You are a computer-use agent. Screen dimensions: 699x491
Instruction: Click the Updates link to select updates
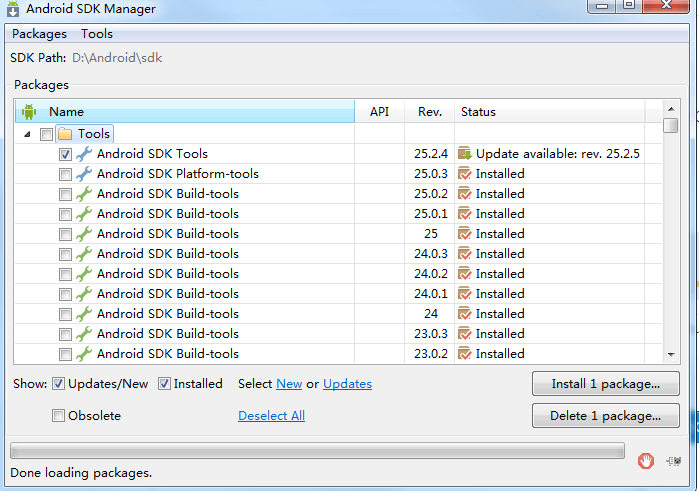347,384
